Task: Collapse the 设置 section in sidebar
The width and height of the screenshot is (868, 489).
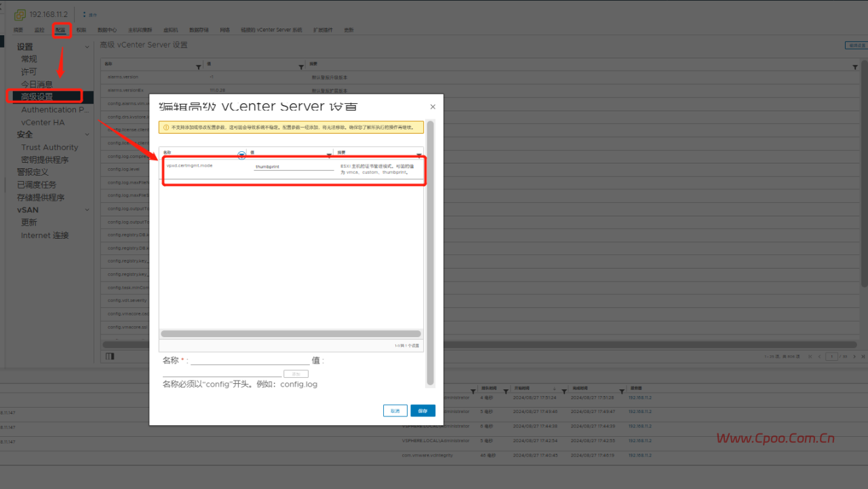Action: 87,47
